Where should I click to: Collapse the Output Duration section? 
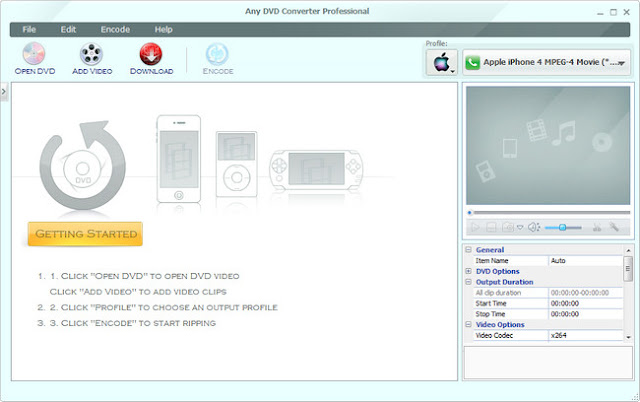(x=469, y=282)
